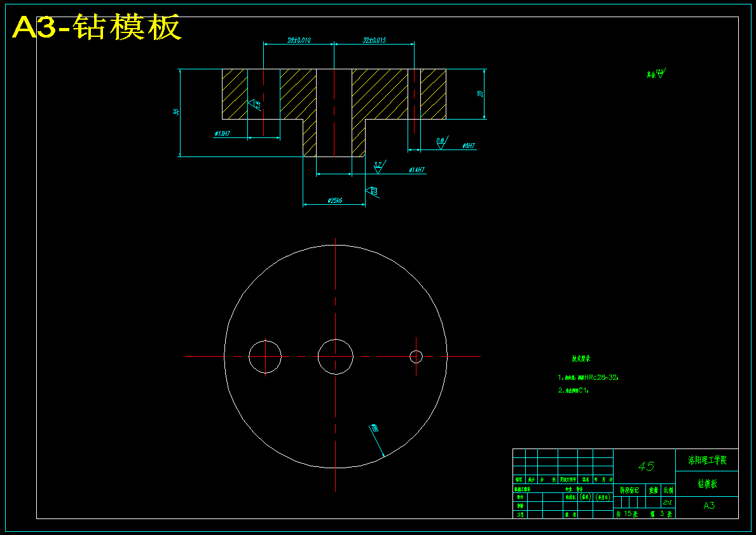
Task: Click the "φ14H7" bore dimension label
Action: [x=417, y=170]
